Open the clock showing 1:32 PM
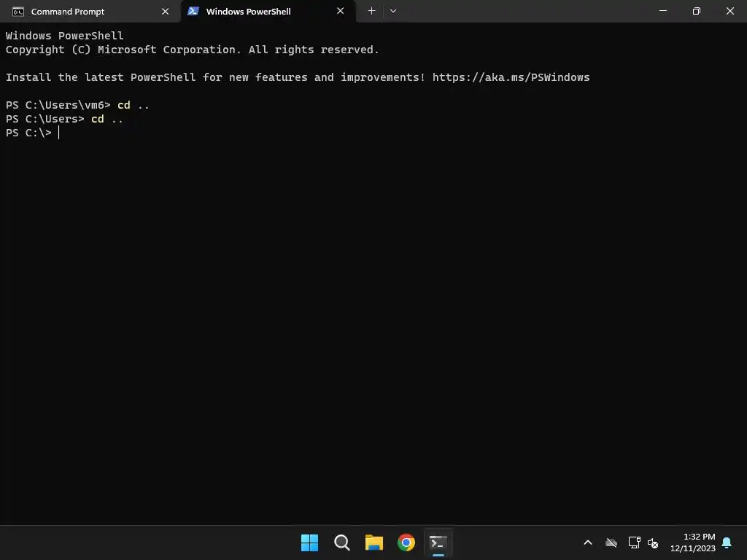Image resolution: width=747 pixels, height=560 pixels. pyautogui.click(x=693, y=542)
